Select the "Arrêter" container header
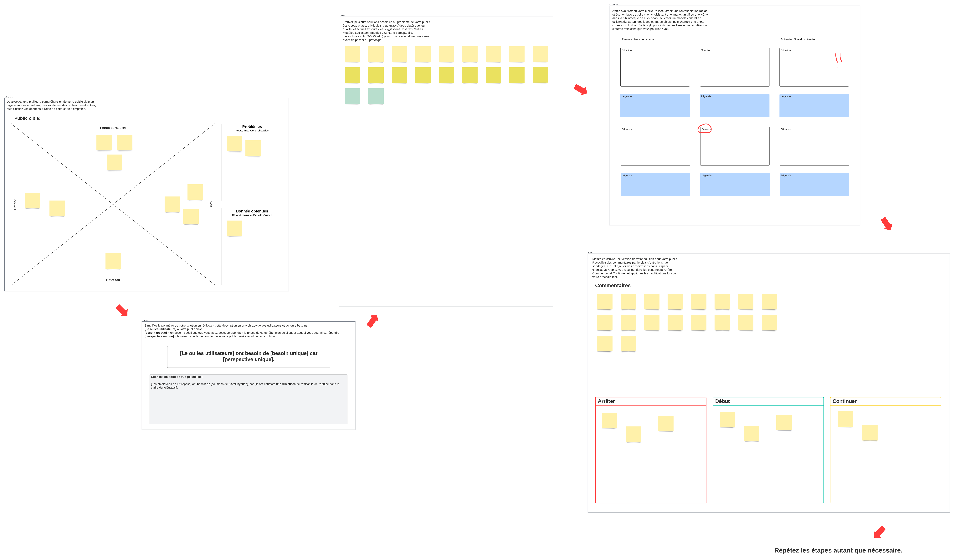Image resolution: width=954 pixels, height=560 pixels. (650, 401)
